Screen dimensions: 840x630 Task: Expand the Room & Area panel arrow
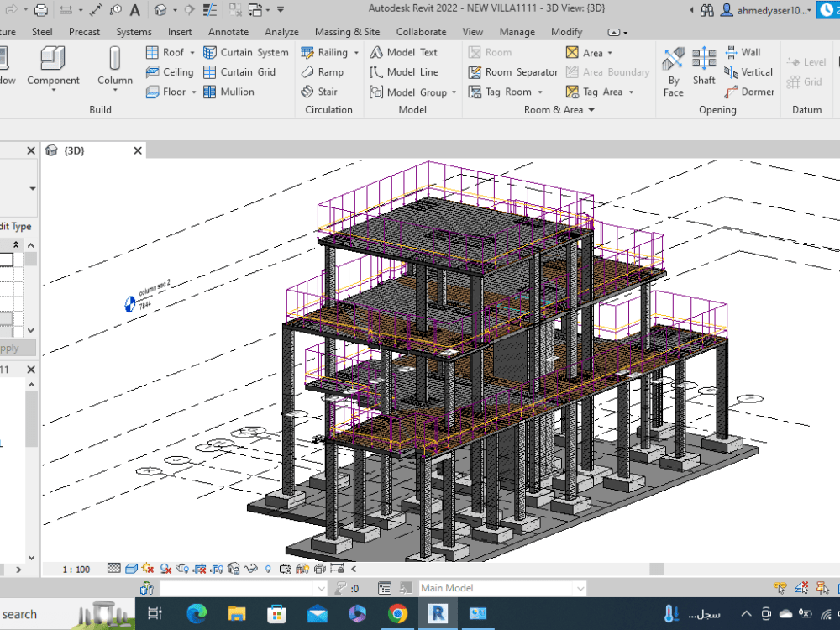click(x=591, y=110)
